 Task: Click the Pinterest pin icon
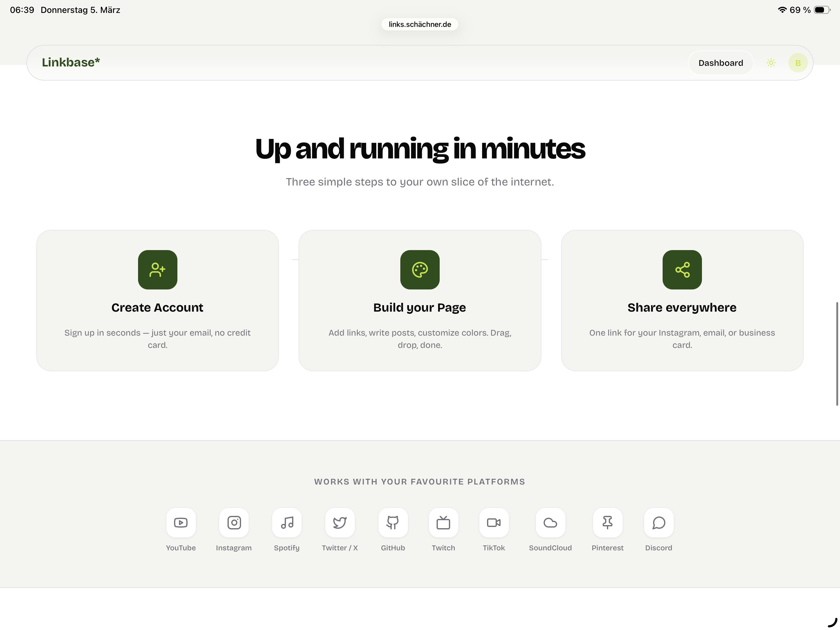(608, 523)
